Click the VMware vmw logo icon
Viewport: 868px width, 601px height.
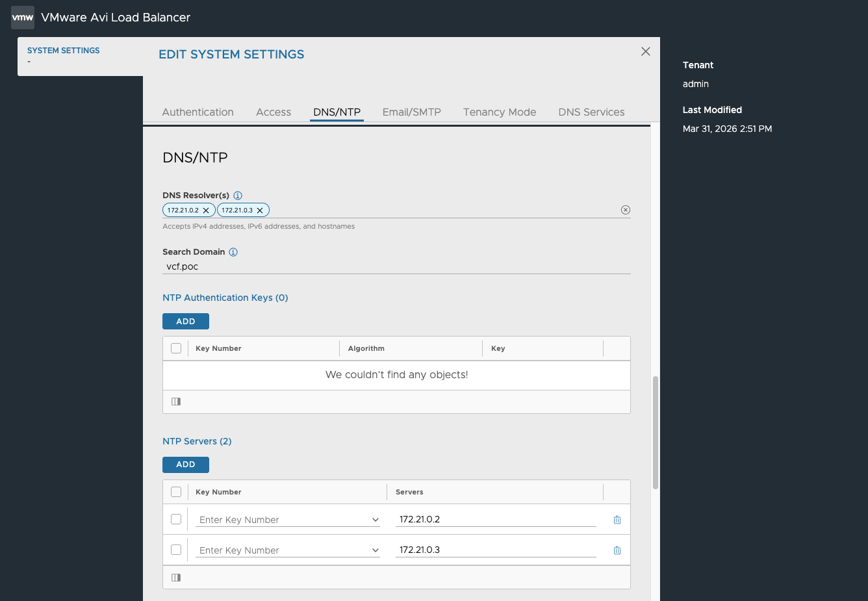click(23, 18)
